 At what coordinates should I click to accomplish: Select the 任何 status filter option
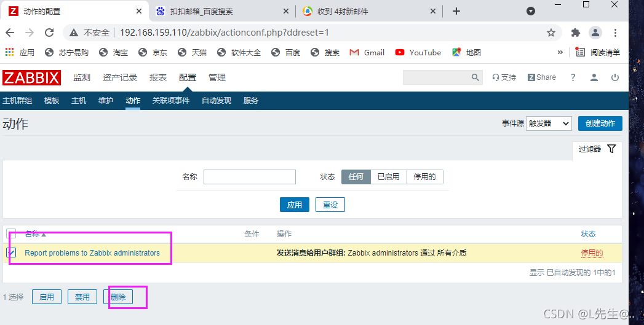[x=356, y=177]
